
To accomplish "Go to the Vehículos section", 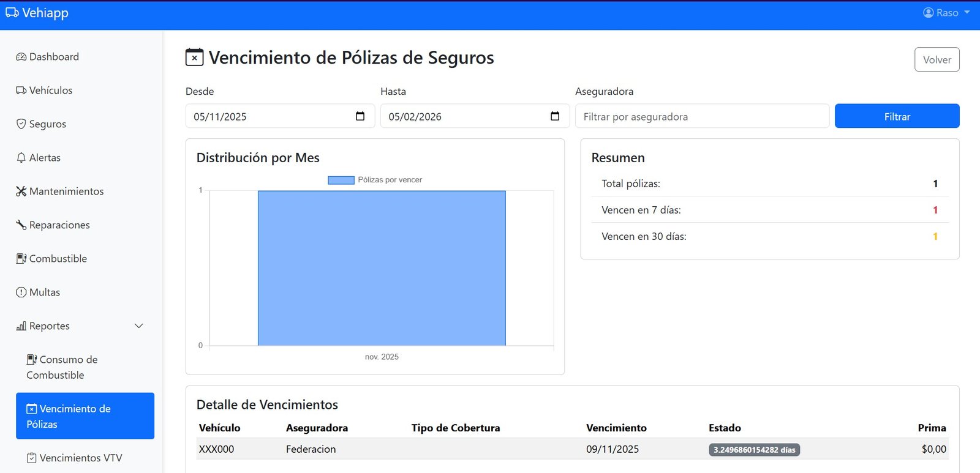I will (85, 91).
